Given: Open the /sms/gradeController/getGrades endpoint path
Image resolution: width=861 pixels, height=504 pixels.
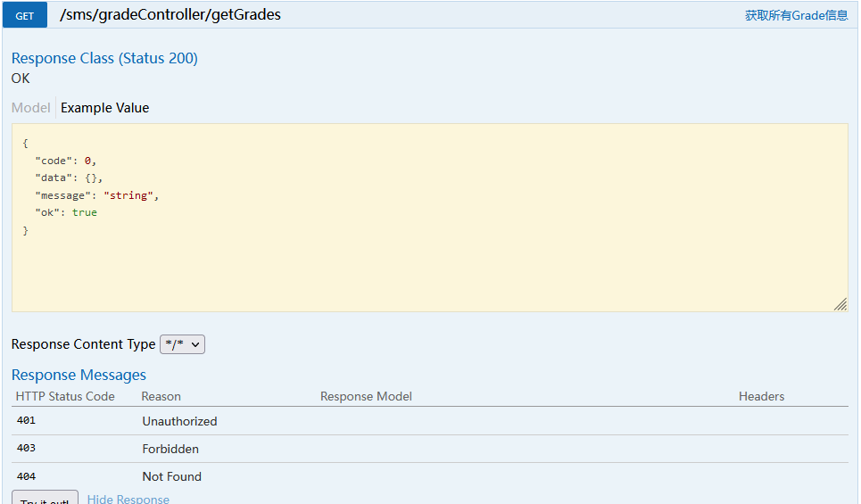Looking at the screenshot, I should [170, 15].
